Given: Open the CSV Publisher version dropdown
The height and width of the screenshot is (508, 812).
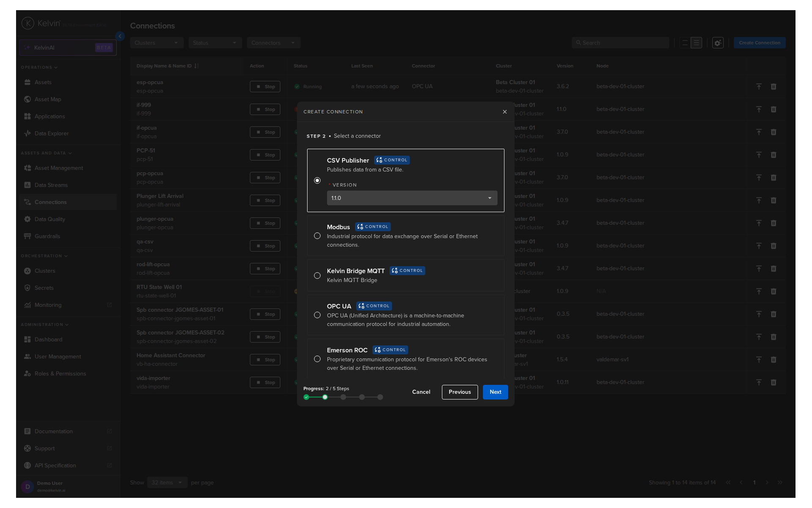Looking at the screenshot, I should 411,198.
